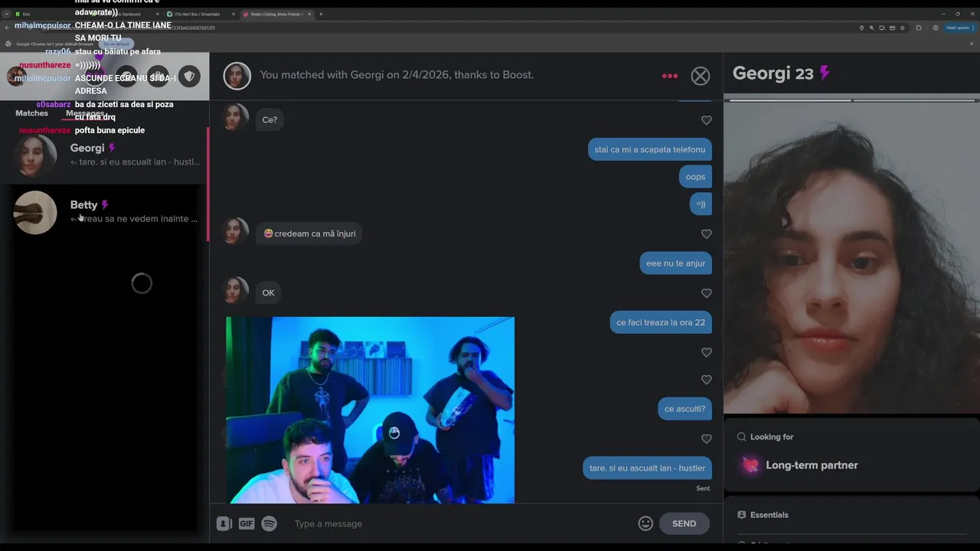Screen dimensions: 980x551
Task: Open own profile avatar in Tinder sidebar
Action: [x=16, y=77]
